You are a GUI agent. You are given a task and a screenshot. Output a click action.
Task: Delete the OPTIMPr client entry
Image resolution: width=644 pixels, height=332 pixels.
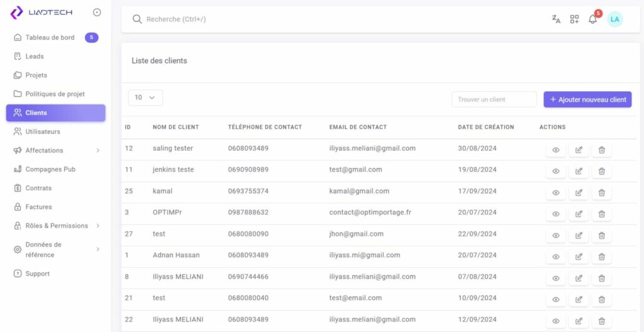click(x=601, y=214)
